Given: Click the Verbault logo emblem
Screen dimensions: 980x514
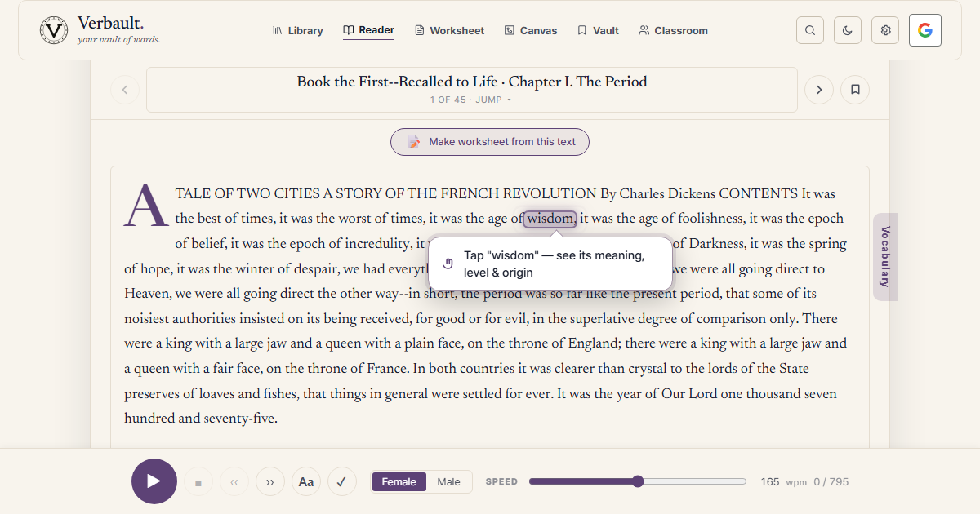Looking at the screenshot, I should 54,30.
